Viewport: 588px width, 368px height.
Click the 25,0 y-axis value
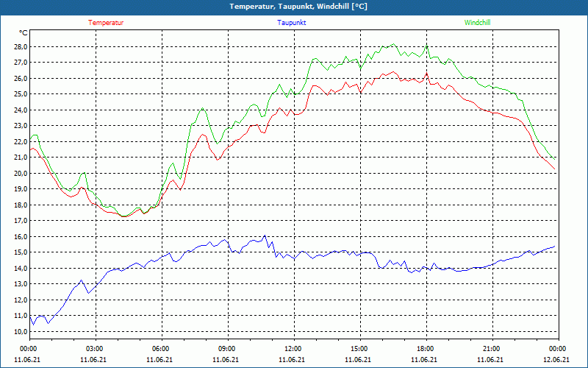21,94
